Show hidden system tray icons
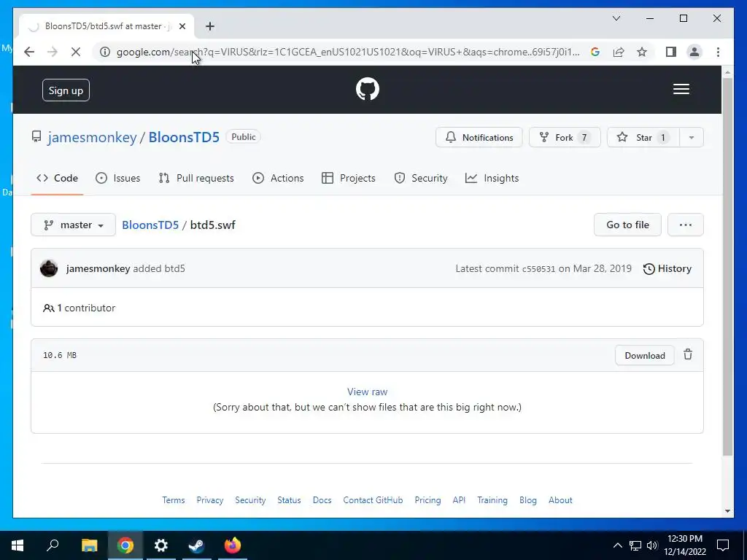747x560 pixels. [617, 545]
